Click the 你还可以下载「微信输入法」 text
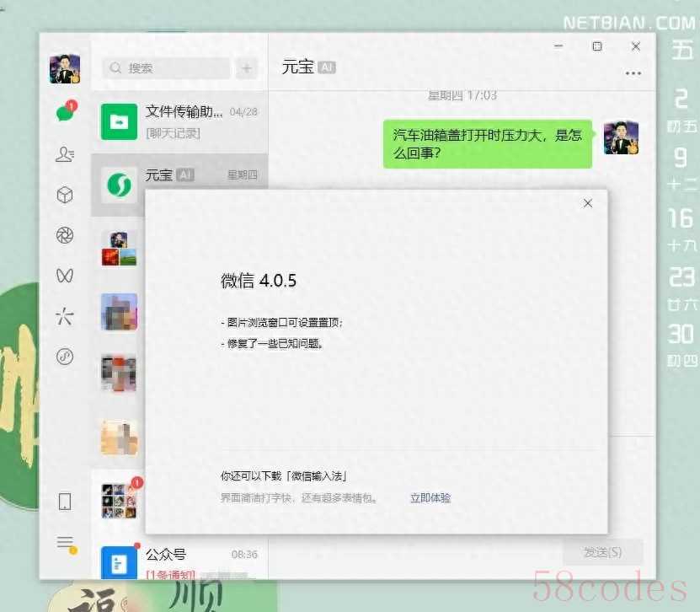700x612 pixels. point(284,476)
